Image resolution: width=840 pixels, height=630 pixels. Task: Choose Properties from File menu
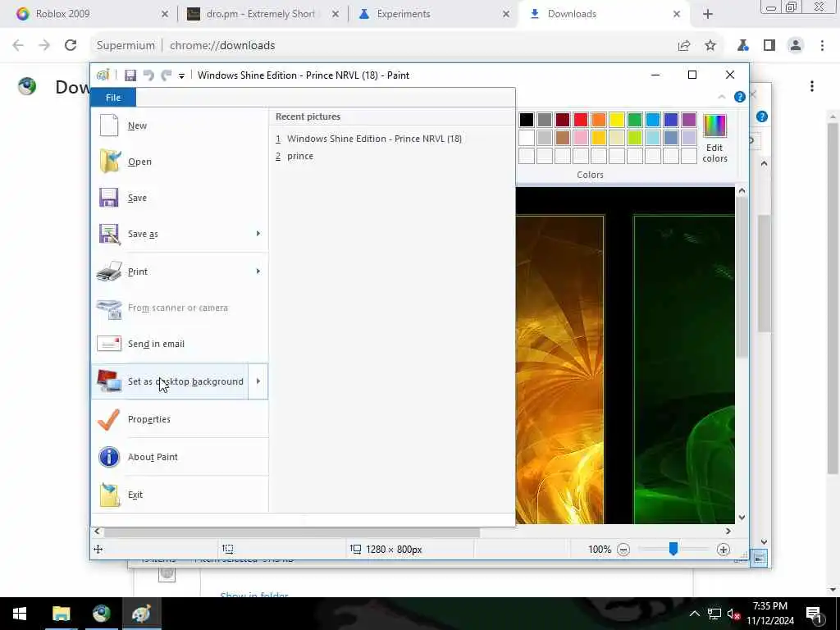tap(180, 419)
